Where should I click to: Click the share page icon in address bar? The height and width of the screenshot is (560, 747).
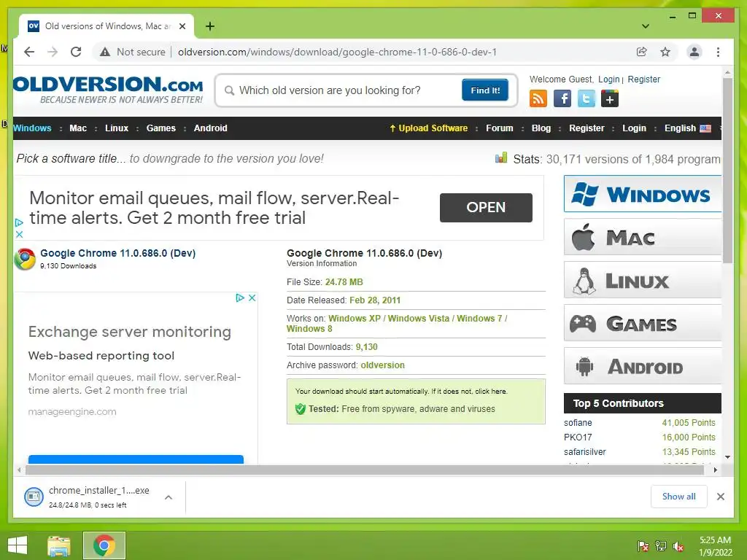pyautogui.click(x=642, y=52)
